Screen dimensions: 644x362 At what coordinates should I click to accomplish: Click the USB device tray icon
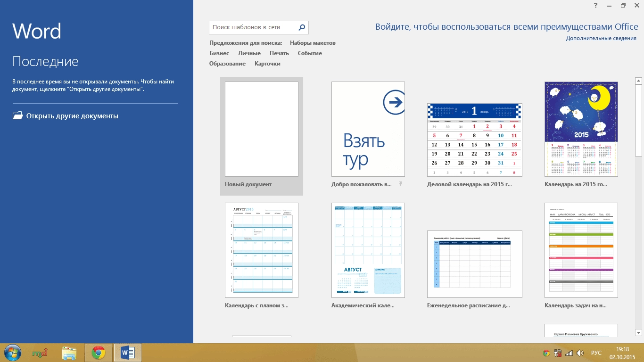[557, 353]
